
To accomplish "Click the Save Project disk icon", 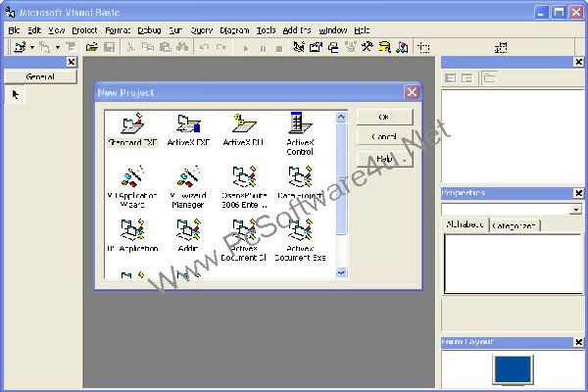I will point(109,47).
